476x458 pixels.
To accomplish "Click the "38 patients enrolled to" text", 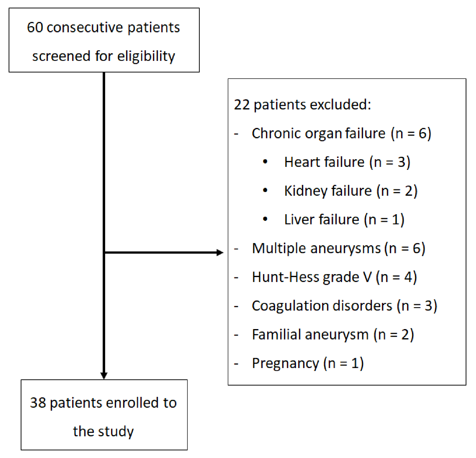I will [103, 403].
